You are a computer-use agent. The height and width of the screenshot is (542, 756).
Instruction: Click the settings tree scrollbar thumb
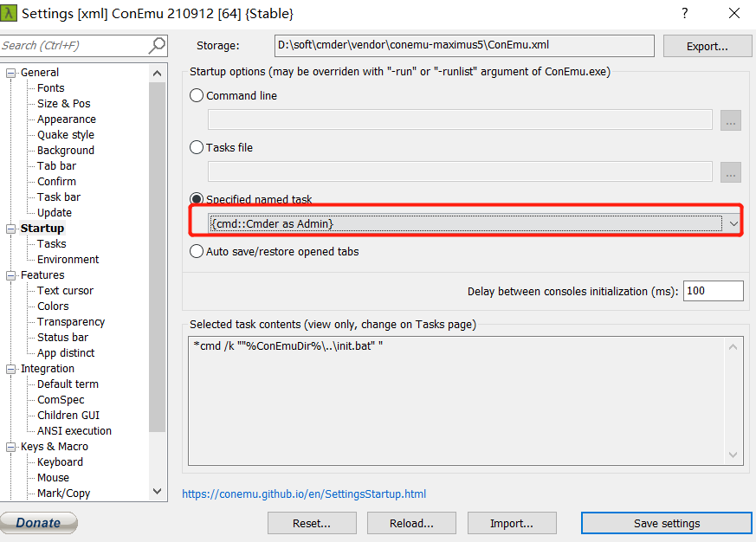[x=158, y=256]
